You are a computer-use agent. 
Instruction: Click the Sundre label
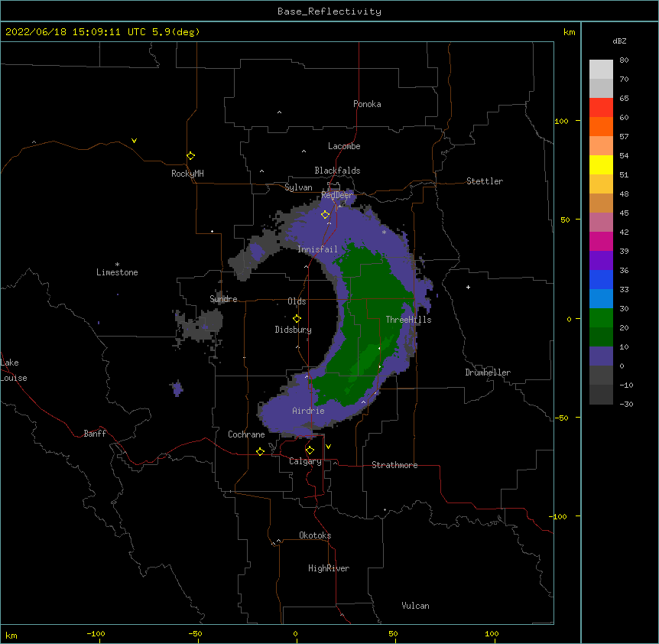coord(223,299)
